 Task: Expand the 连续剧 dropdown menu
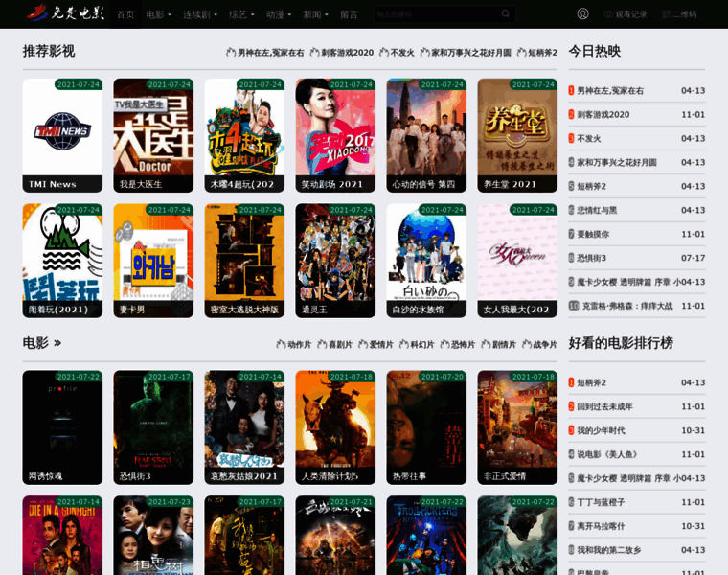click(x=200, y=14)
